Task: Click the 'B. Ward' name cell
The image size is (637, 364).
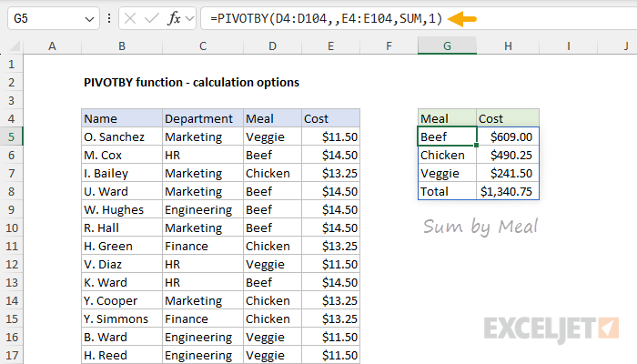Action: pyautogui.click(x=122, y=338)
